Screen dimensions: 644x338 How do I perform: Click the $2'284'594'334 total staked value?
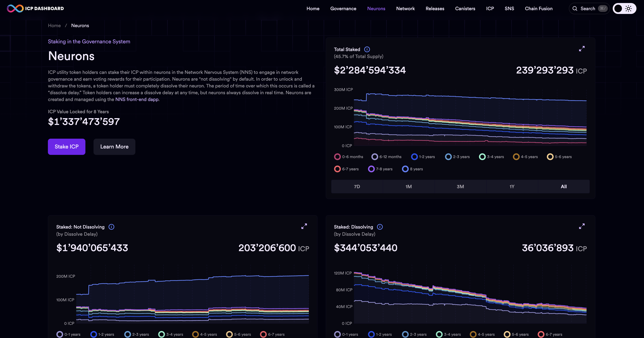(370, 70)
